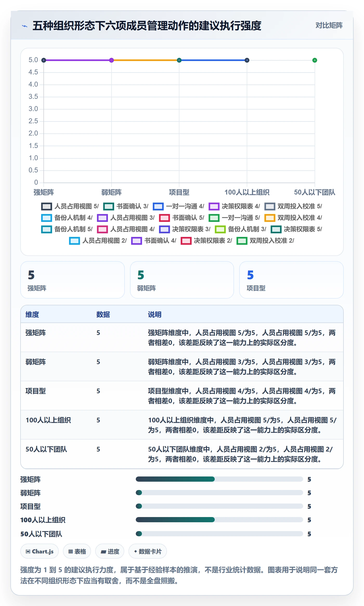Viewport: 364px width, 606px height.
Task: Click the purple data point above 弱矩阵
Action: (x=112, y=60)
